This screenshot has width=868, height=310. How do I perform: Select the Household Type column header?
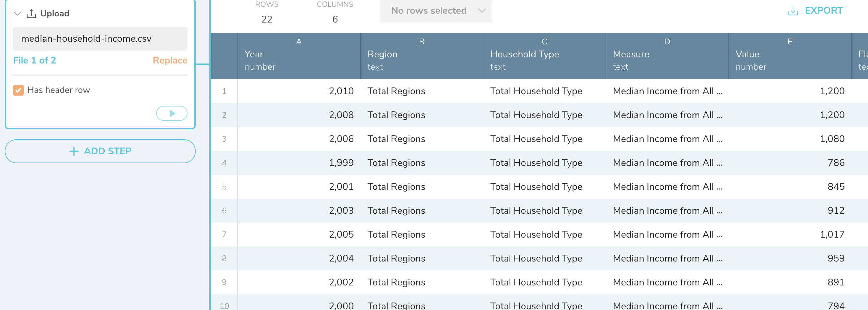click(x=544, y=56)
